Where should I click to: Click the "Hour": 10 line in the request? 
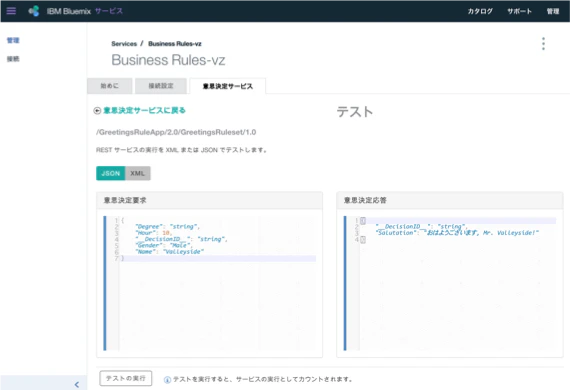pos(154,233)
